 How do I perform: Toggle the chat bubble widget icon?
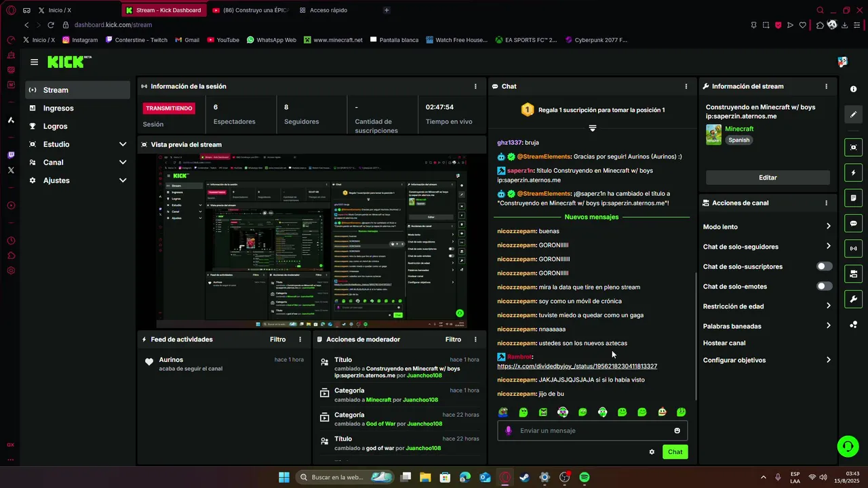click(853, 223)
